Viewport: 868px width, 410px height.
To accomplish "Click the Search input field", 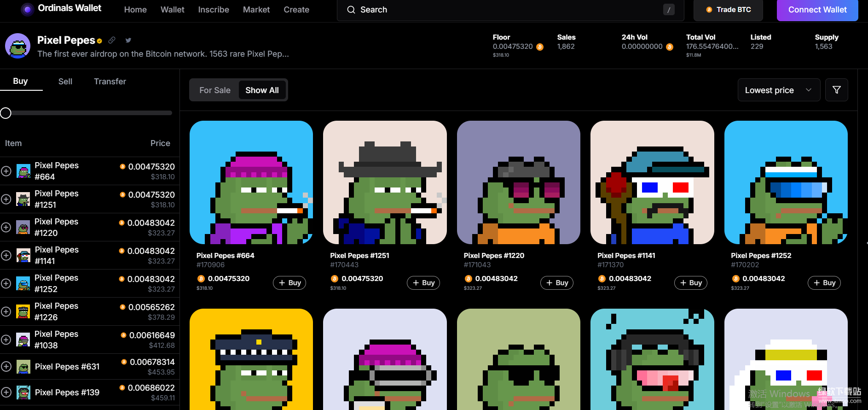I will 506,10.
